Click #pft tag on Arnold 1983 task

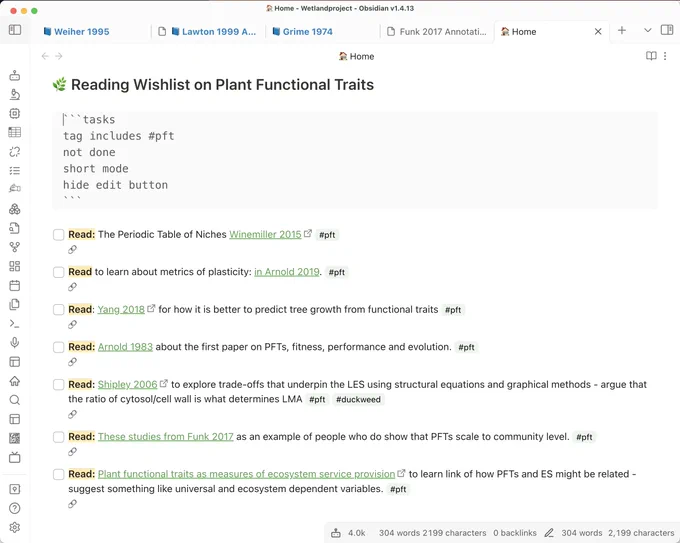pos(466,347)
